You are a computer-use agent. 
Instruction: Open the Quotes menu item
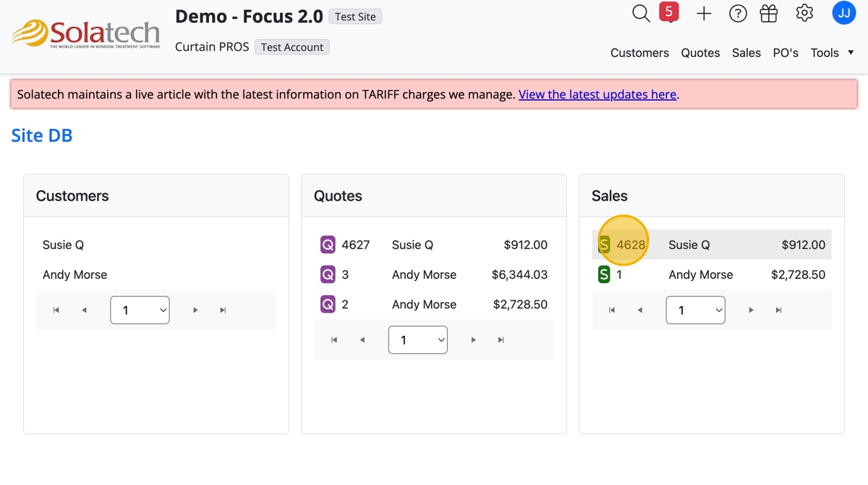coord(700,53)
